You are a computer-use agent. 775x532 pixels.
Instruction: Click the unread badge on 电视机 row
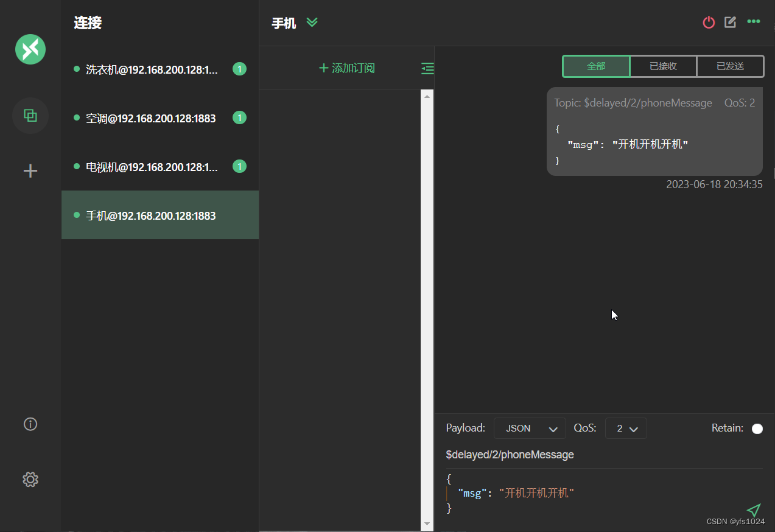pyautogui.click(x=239, y=166)
